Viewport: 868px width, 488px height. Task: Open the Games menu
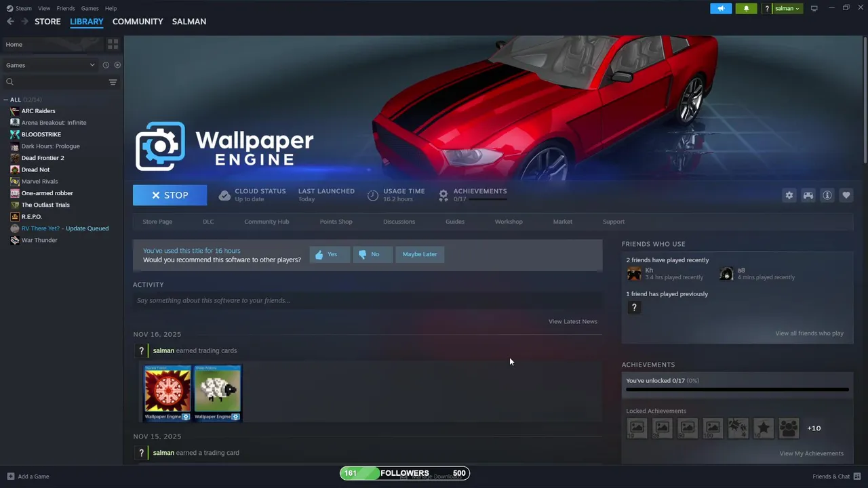pyautogui.click(x=90, y=8)
